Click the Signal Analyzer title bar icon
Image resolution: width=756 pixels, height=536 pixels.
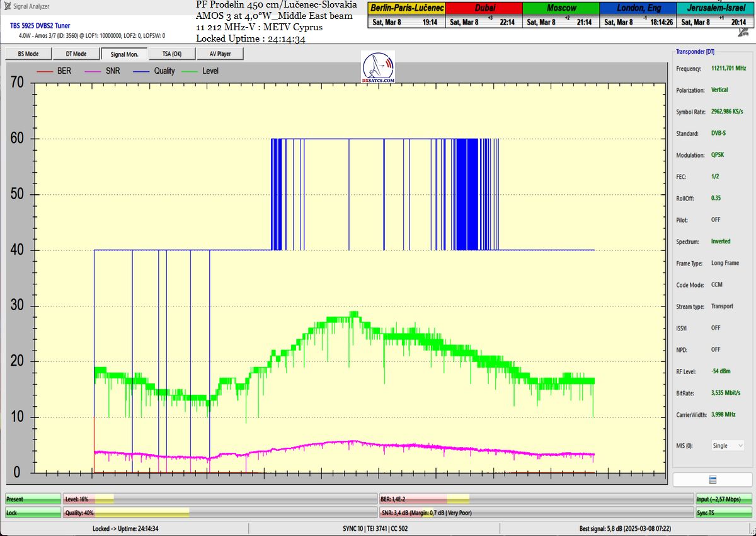click(7, 6)
